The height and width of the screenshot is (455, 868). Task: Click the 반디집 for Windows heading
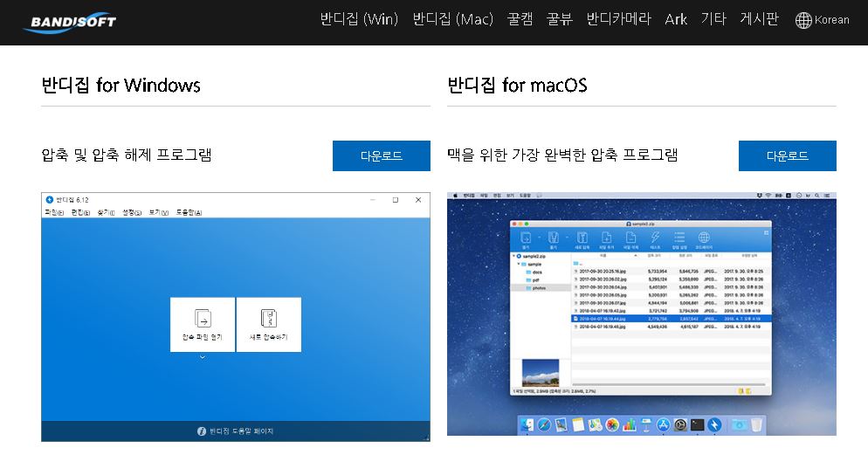tap(121, 86)
